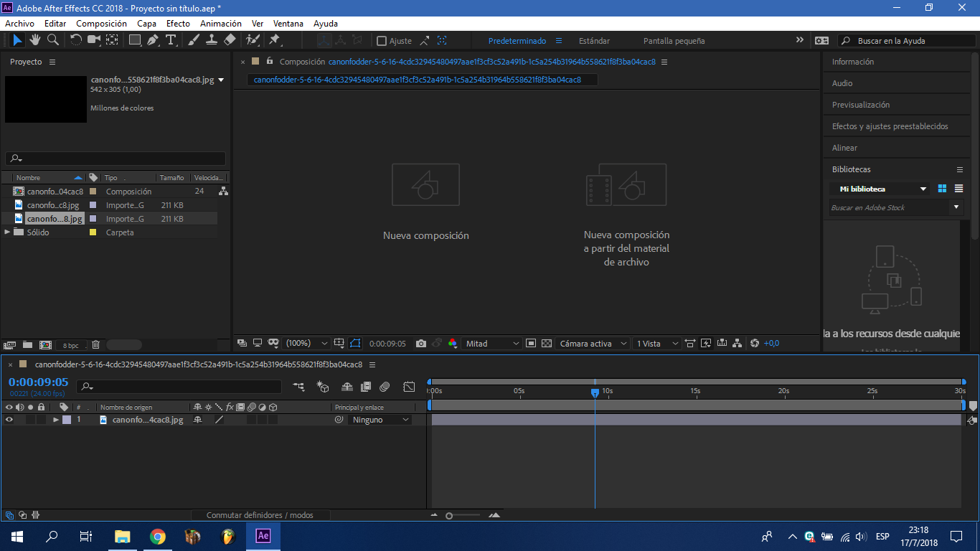The image size is (980, 551).
Task: Open the Ninguno parent dropdown
Action: coord(380,420)
